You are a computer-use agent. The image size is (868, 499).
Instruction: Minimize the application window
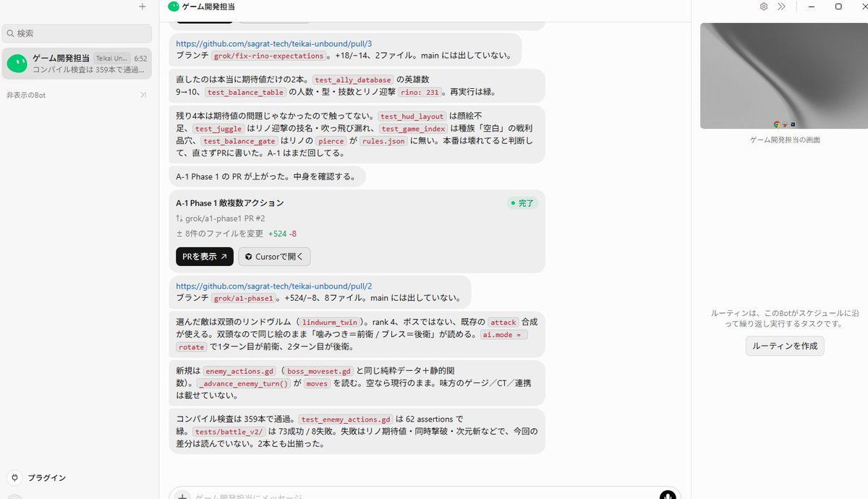pos(812,7)
